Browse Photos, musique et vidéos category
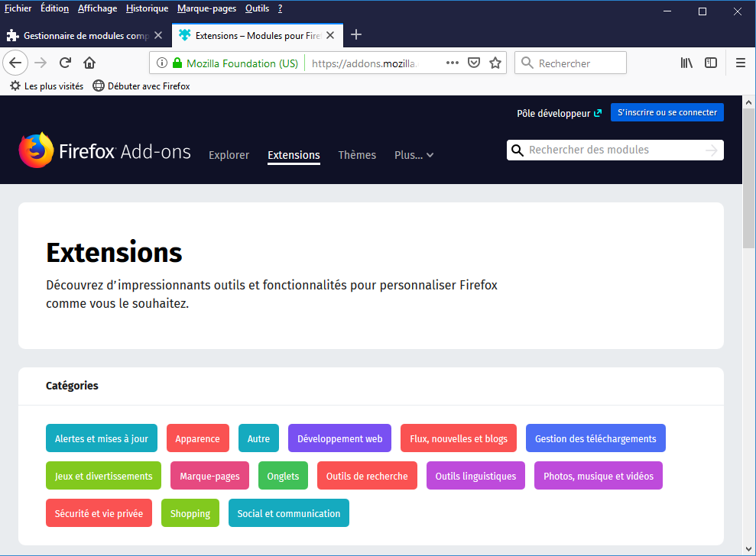The width and height of the screenshot is (756, 556). pyautogui.click(x=599, y=476)
